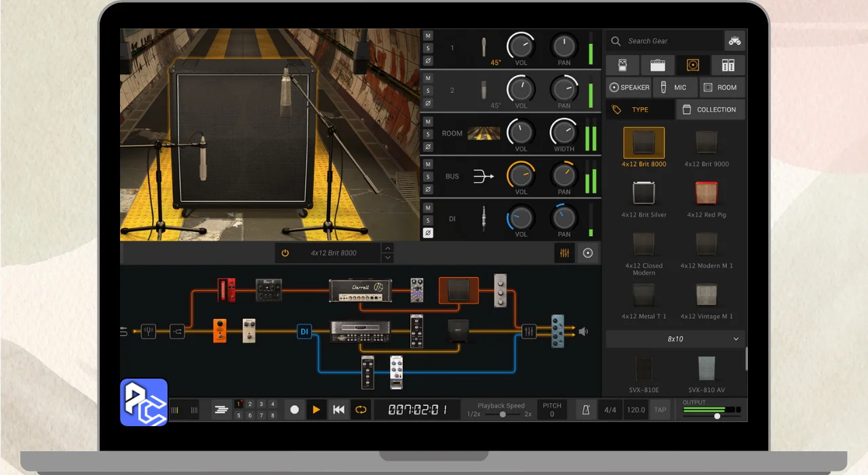Image resolution: width=868 pixels, height=475 pixels.
Task: Click the Custom Shop cart icon
Action: pos(734,41)
